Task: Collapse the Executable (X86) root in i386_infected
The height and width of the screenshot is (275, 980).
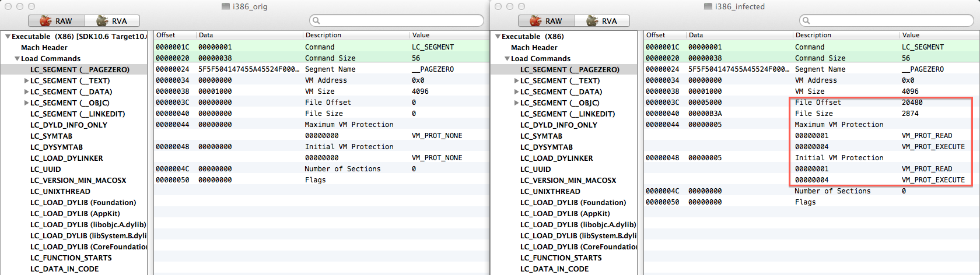Action: click(x=498, y=37)
